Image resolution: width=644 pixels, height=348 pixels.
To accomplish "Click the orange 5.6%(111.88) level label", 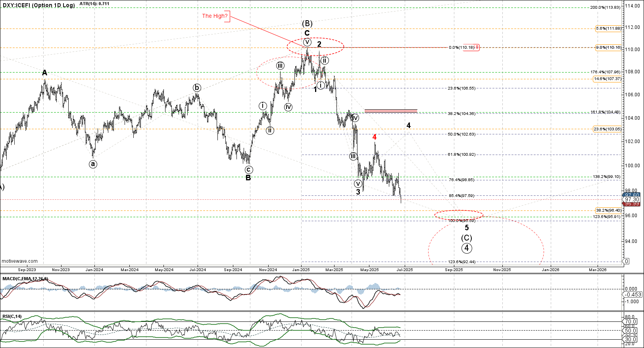I will tap(608, 29).
